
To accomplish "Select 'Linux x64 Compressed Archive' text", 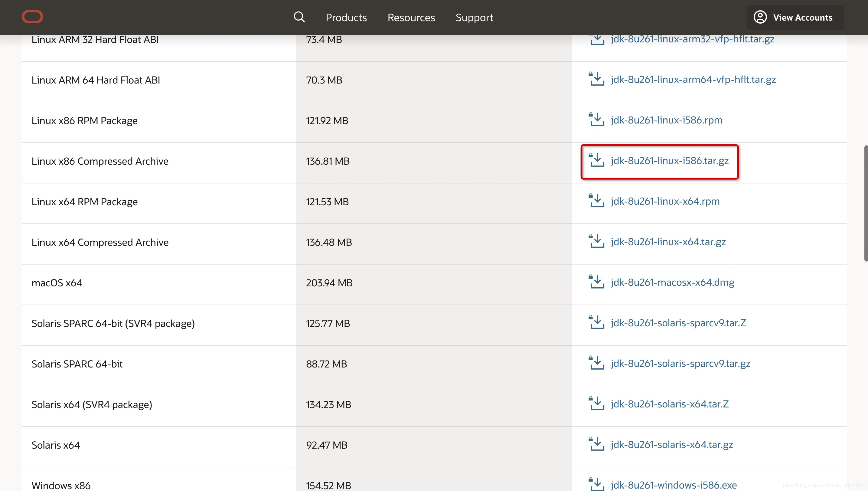I will tap(100, 242).
